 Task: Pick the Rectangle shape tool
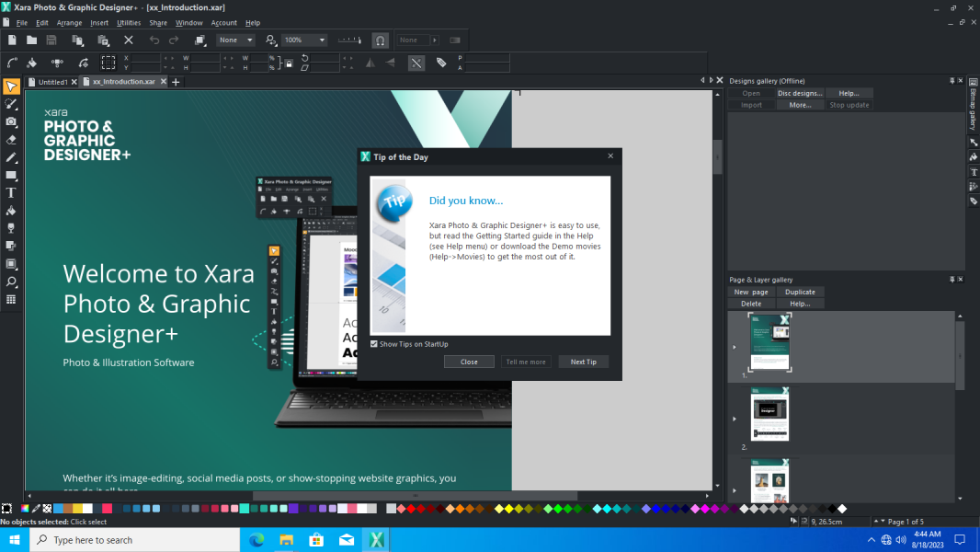point(11,176)
